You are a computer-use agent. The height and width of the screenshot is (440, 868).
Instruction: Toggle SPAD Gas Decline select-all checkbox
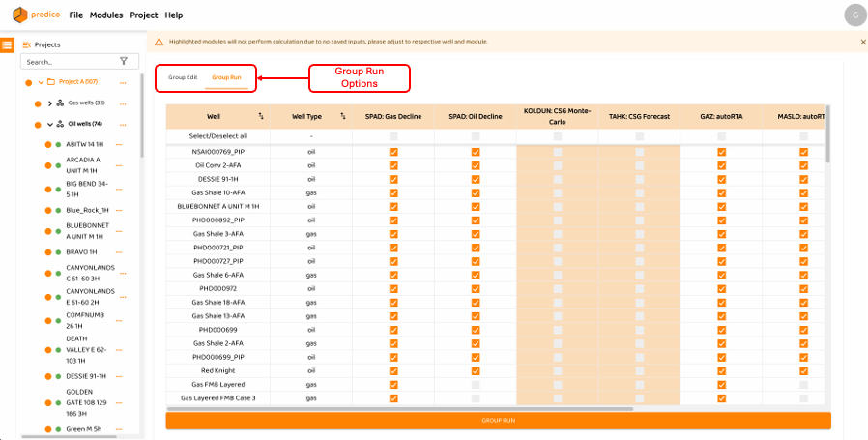pyautogui.click(x=393, y=136)
